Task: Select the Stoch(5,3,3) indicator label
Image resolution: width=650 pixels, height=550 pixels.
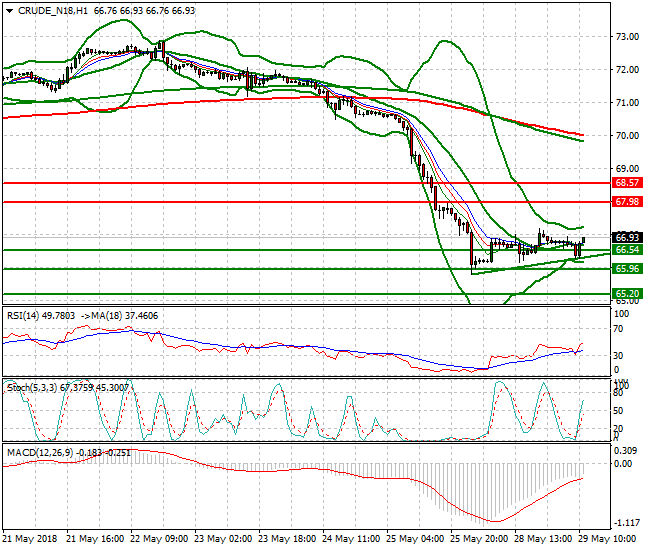Action: [x=32, y=388]
